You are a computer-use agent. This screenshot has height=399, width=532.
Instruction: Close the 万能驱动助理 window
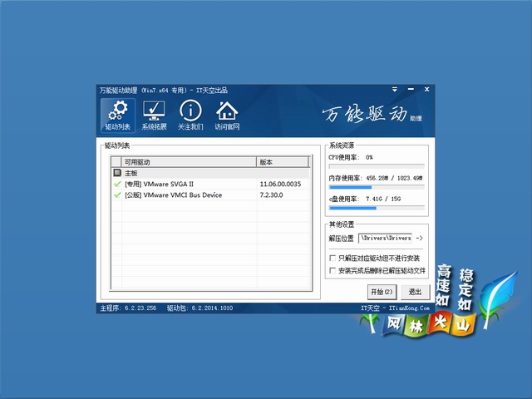point(426,89)
